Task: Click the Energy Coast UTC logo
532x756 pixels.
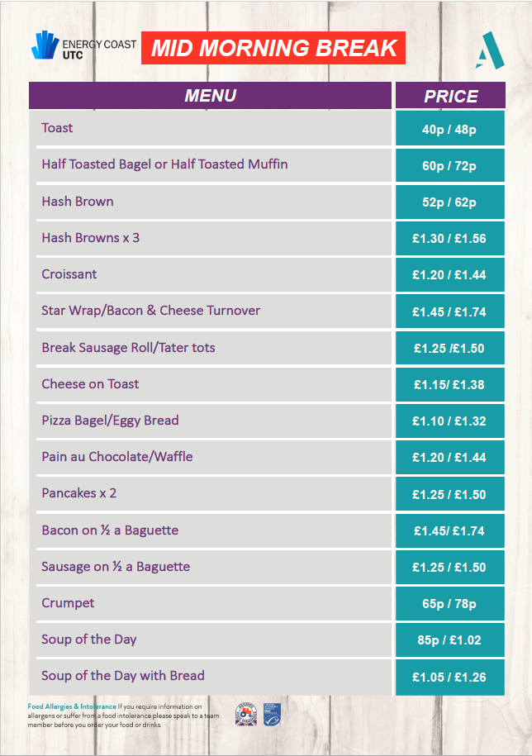Action: 84,45
